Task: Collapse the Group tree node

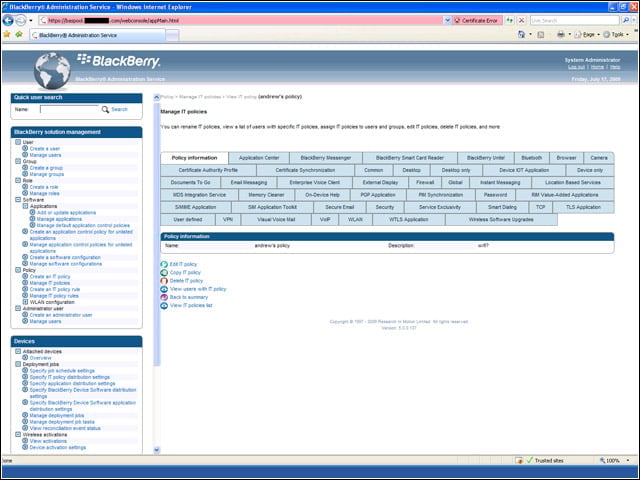Action: pos(18,161)
